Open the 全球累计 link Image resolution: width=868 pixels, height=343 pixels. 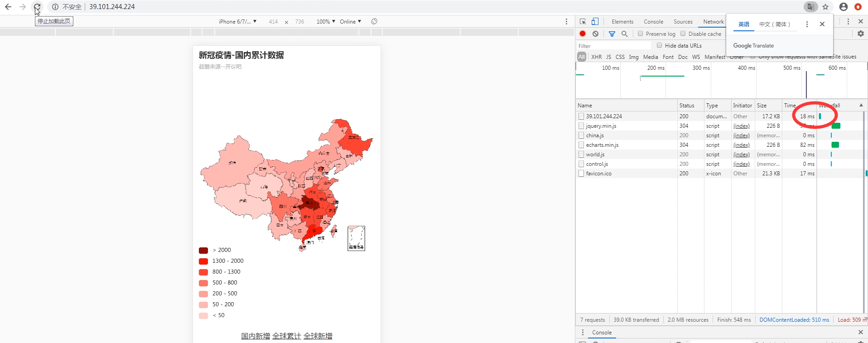click(287, 336)
